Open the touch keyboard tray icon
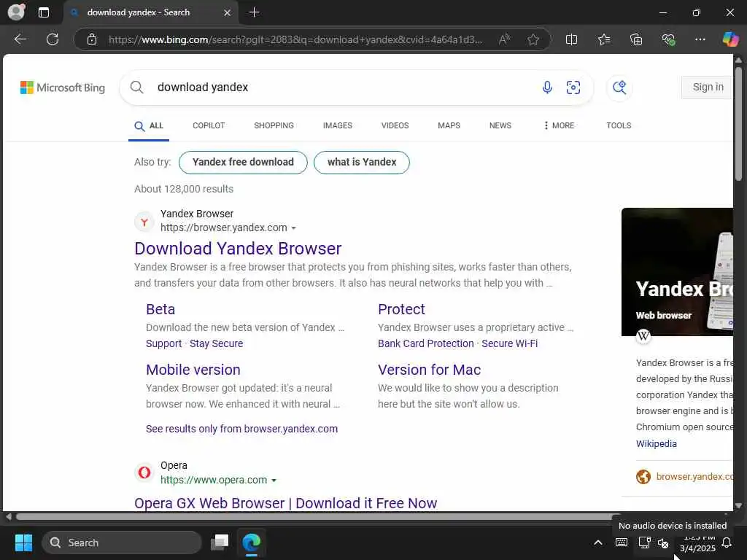 point(622,542)
